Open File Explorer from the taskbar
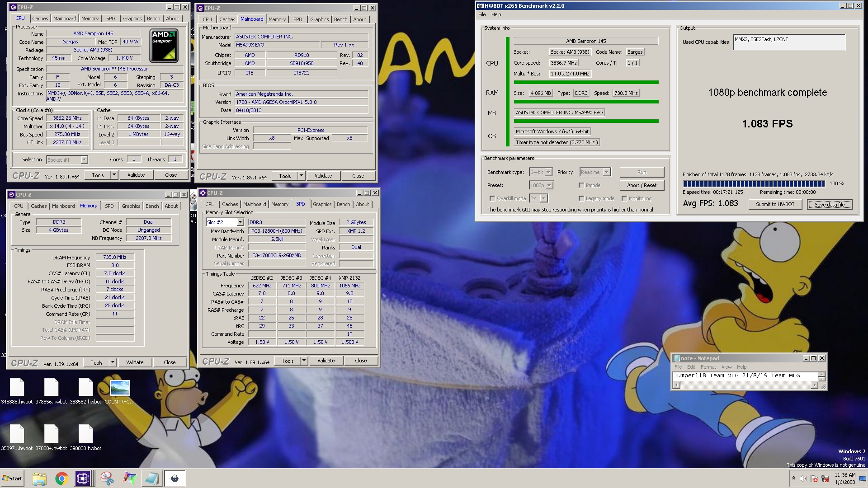868x488 pixels. coord(39,479)
